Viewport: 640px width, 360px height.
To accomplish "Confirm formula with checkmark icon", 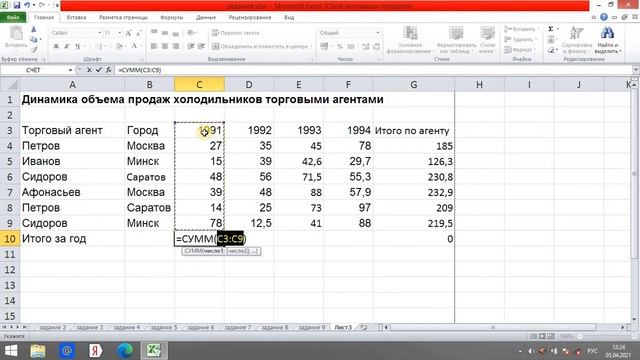I will tap(99, 70).
